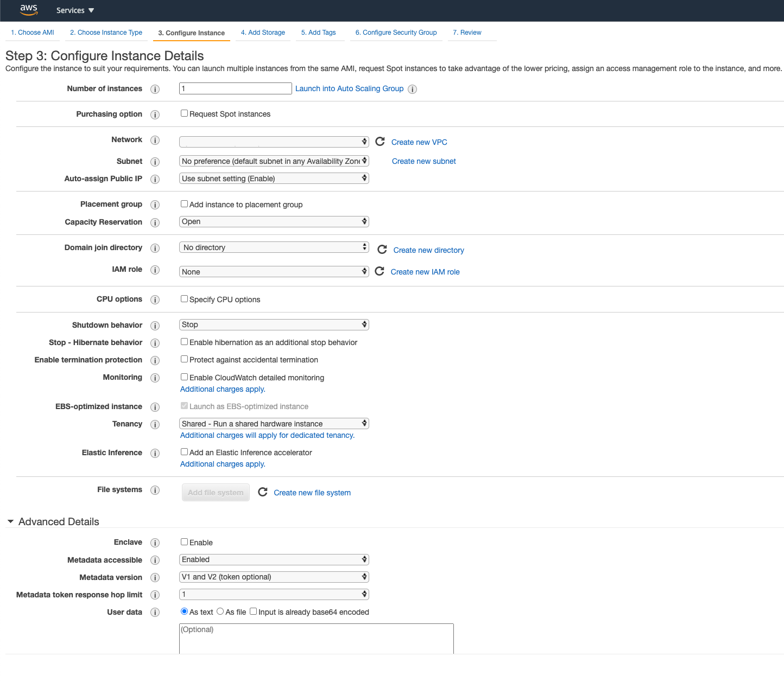Refresh the Network VPC list
784x682 pixels.
[x=380, y=141]
